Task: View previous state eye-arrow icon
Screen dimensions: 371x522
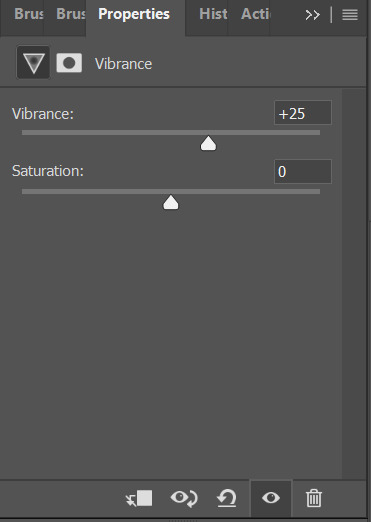Action: [x=184, y=498]
